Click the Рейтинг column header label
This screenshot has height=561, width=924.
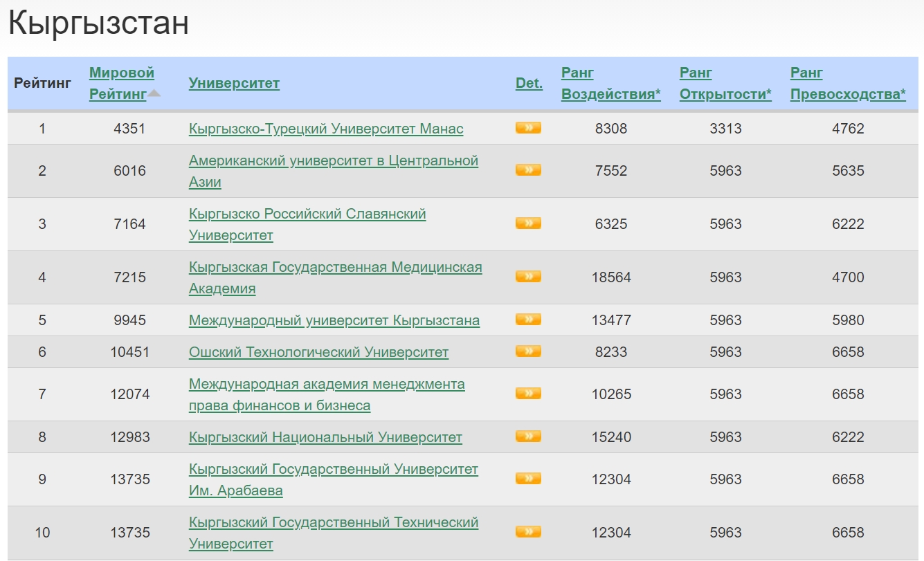(x=42, y=83)
